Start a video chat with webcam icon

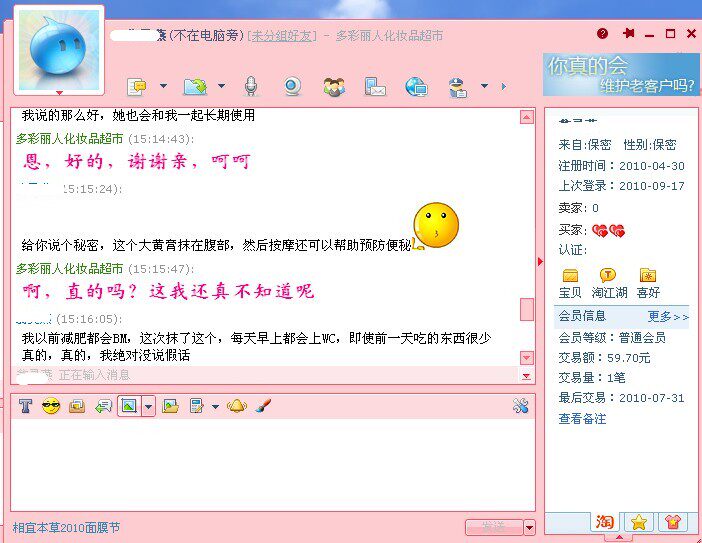coord(292,86)
